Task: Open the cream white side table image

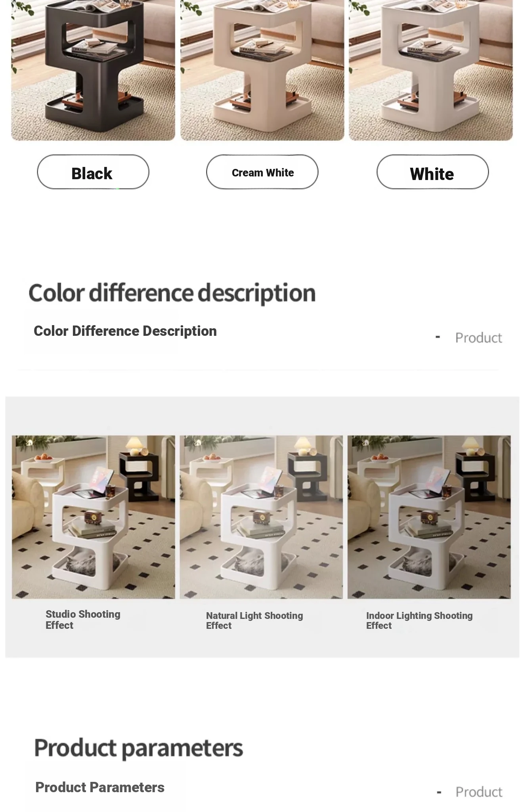Action: (262, 70)
